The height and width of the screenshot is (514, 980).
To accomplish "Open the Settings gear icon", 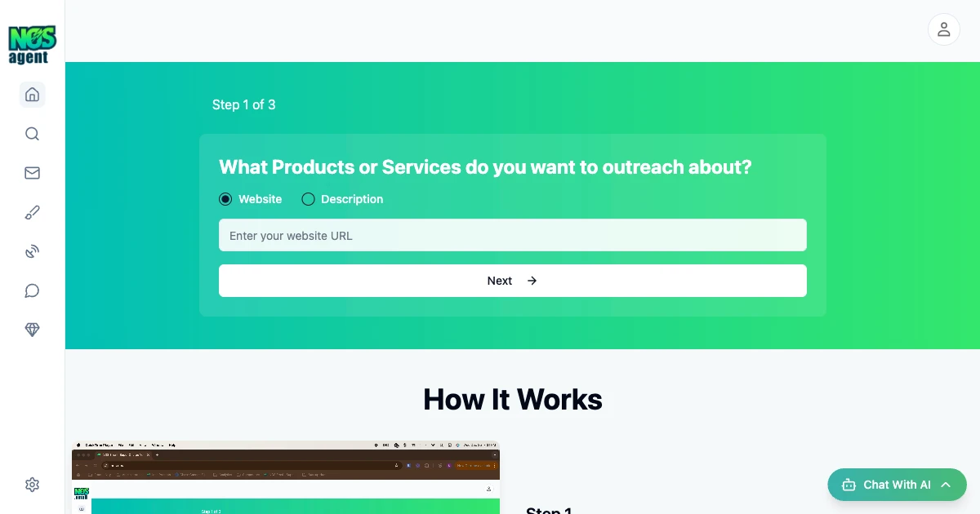I will tap(33, 485).
